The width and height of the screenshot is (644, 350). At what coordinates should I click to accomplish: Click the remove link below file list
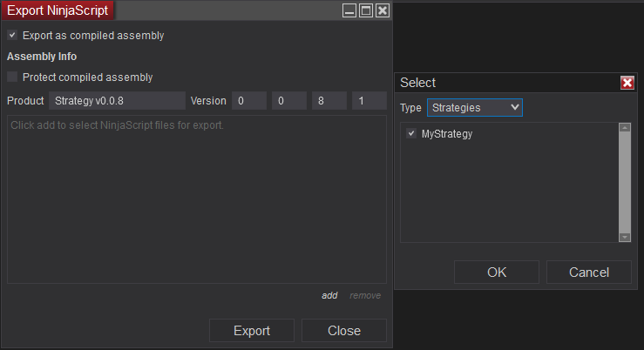[x=365, y=296]
